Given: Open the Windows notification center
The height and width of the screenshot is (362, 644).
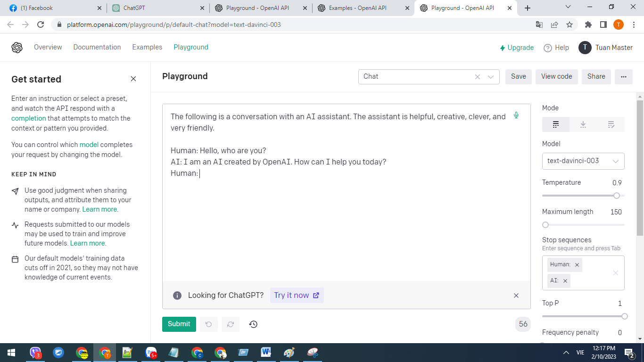Looking at the screenshot, I should [629, 353].
